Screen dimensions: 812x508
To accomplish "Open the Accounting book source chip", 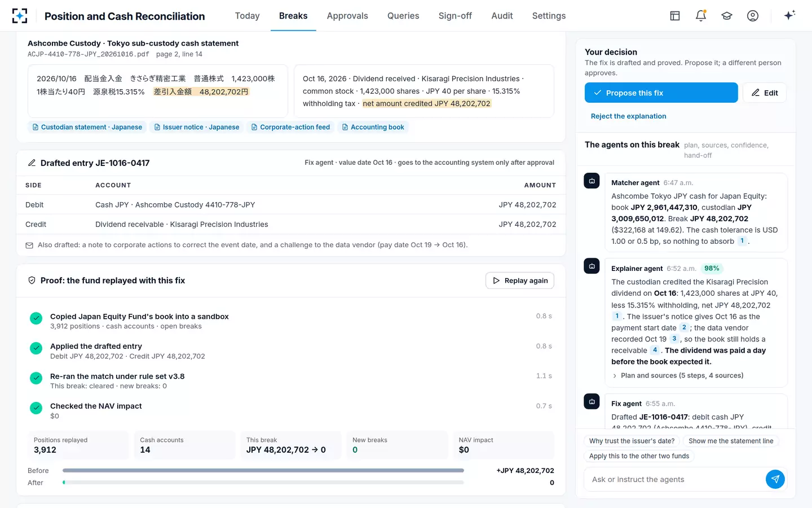I will pyautogui.click(x=373, y=128).
